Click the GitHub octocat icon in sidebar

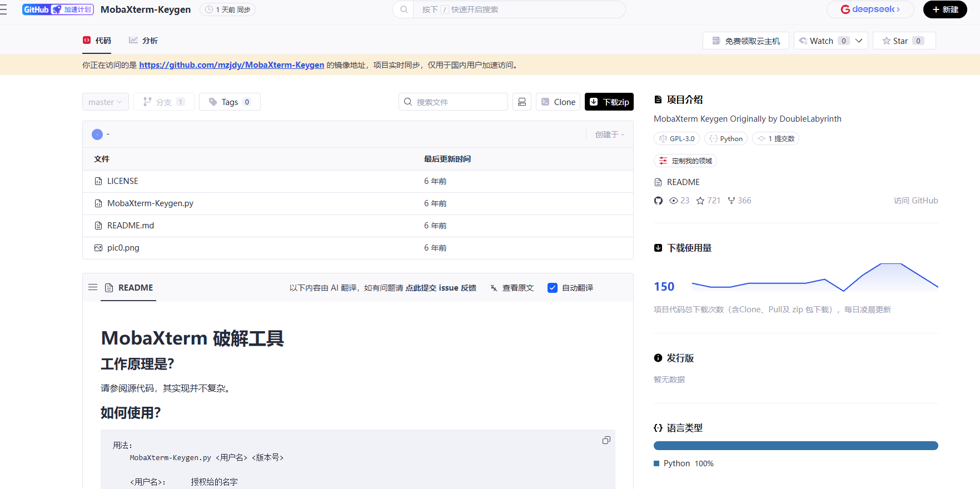tap(658, 201)
